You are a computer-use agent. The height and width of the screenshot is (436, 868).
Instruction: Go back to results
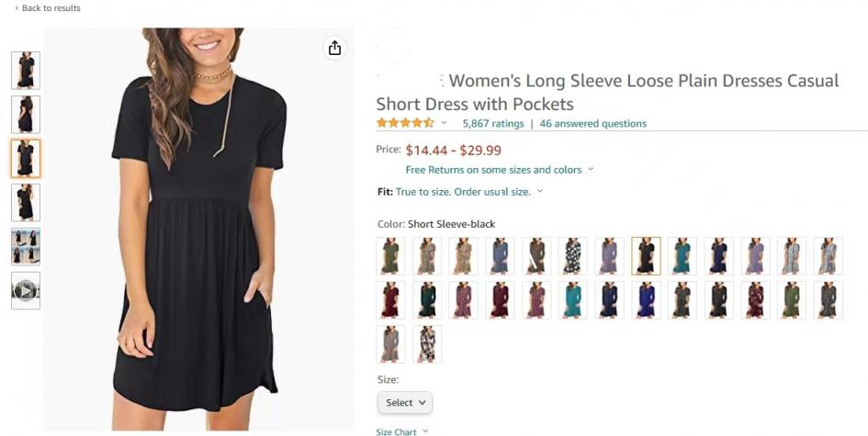tap(48, 7)
